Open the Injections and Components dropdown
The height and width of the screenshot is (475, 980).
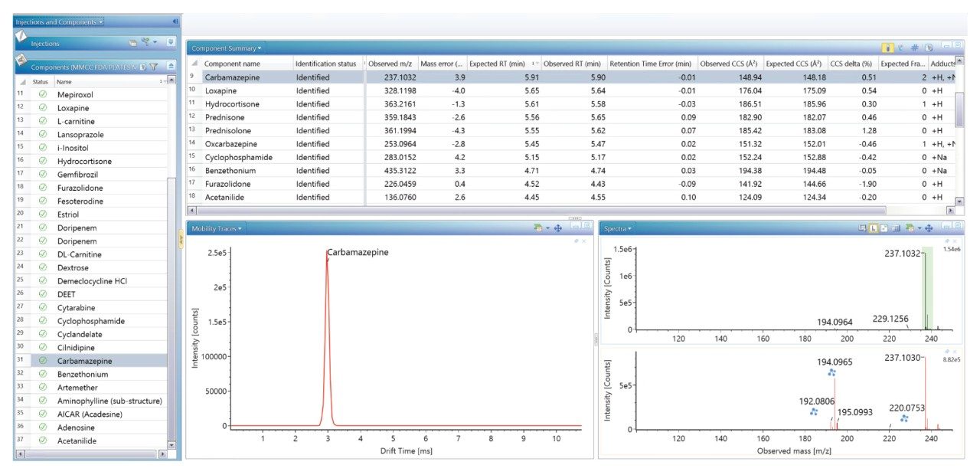click(60, 21)
